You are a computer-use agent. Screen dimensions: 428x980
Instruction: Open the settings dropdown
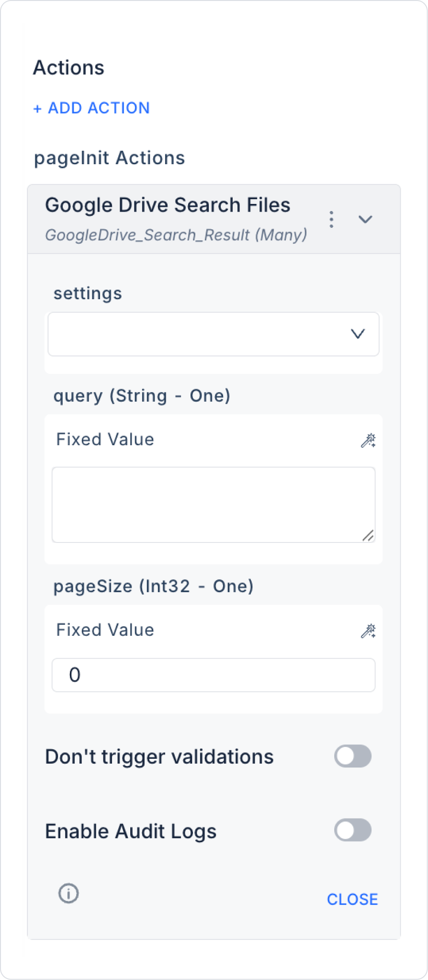[x=201, y=334]
